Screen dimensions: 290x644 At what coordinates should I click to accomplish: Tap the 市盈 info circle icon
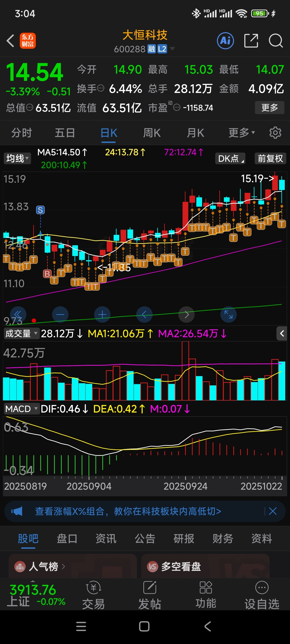point(177,108)
